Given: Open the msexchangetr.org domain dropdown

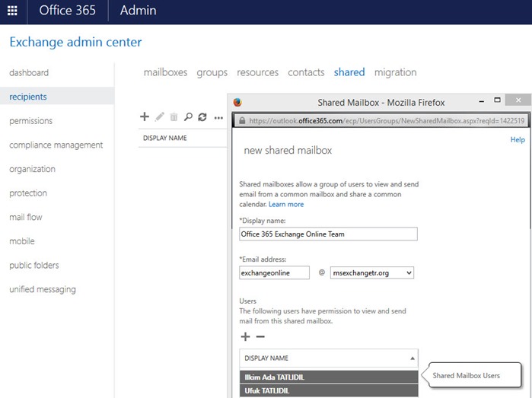Looking at the screenshot, I should (372, 272).
